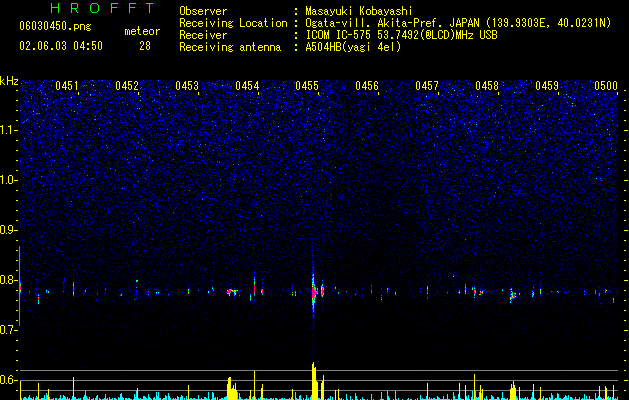Click the 0459 time marker
629x400 pixels.
[x=547, y=86]
